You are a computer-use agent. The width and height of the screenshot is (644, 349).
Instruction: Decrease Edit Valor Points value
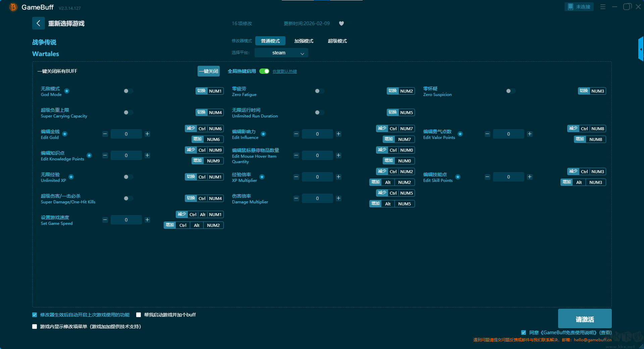[487, 134]
